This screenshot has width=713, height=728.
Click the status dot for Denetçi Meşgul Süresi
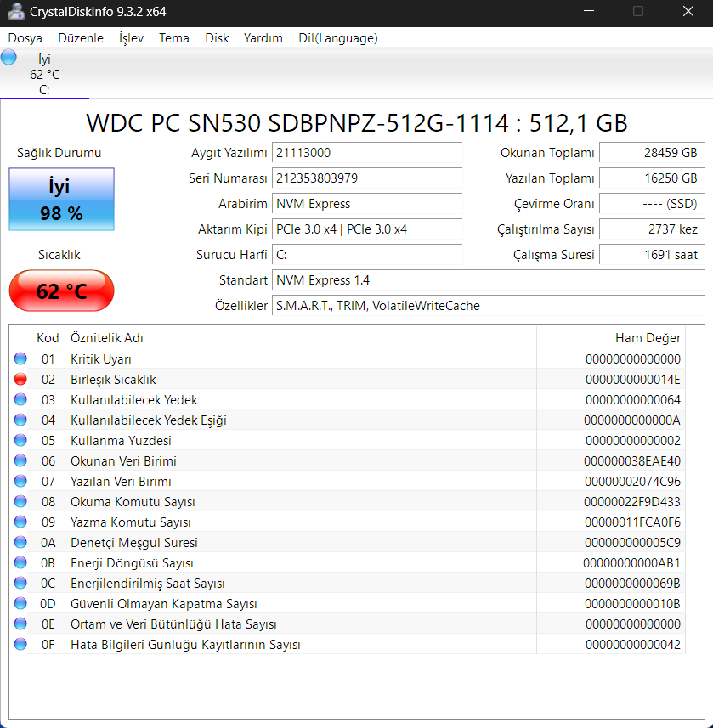point(20,543)
